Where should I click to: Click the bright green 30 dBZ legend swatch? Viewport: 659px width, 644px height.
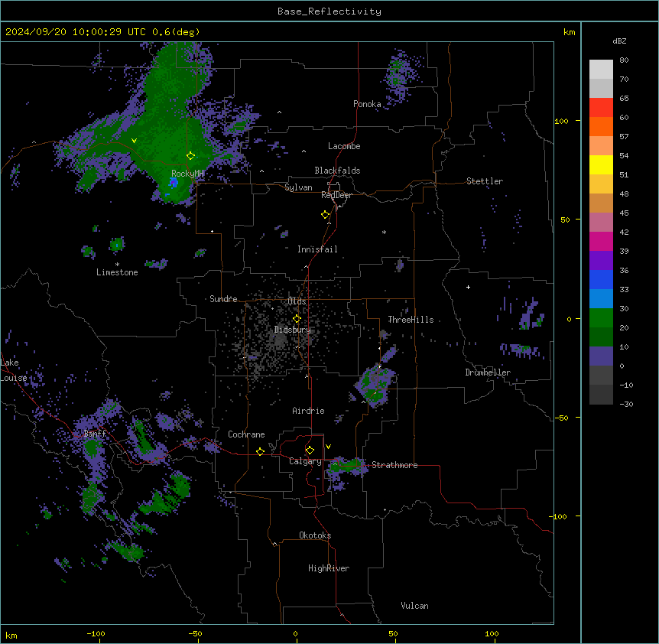coord(601,318)
